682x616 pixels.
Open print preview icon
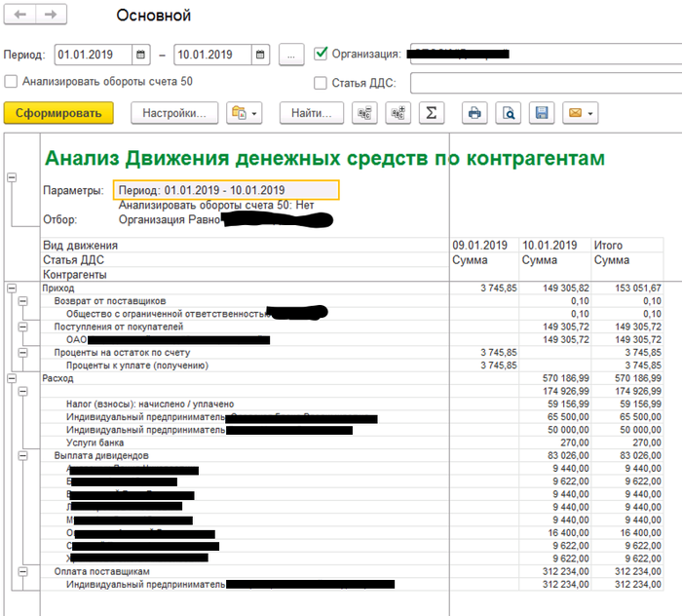508,113
